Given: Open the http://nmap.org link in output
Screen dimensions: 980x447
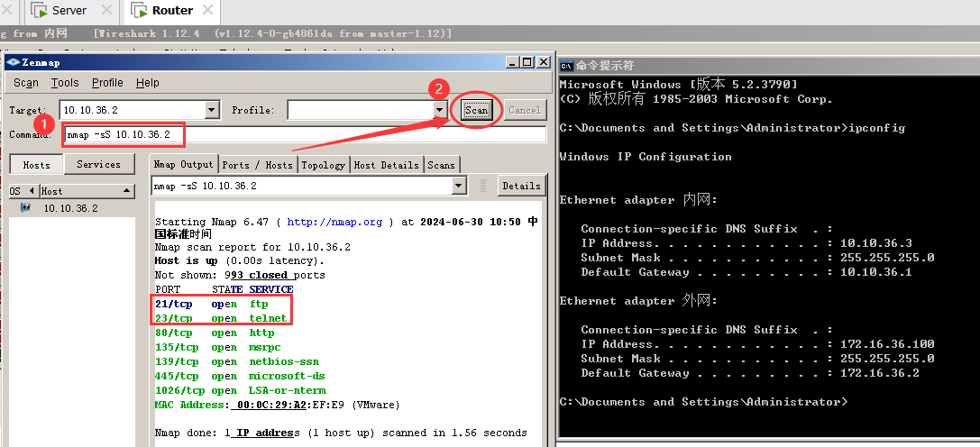Looking at the screenshot, I should point(334,222).
